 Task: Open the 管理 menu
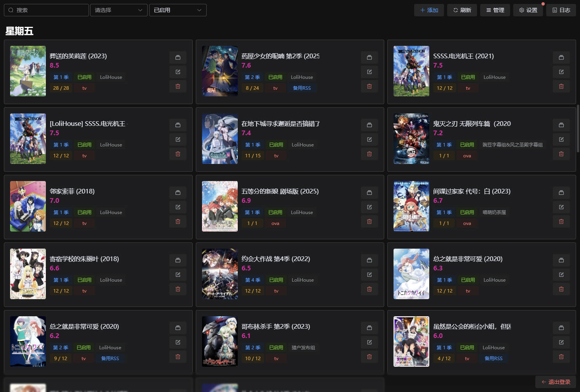coord(495,10)
